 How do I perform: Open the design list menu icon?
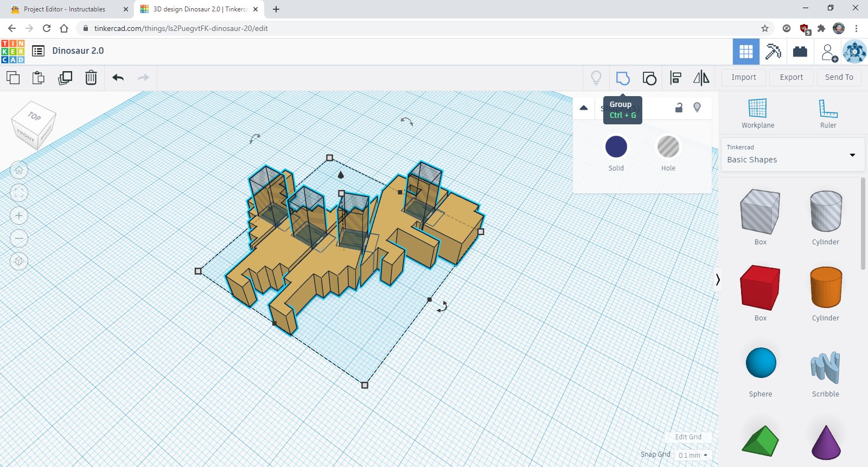38,51
